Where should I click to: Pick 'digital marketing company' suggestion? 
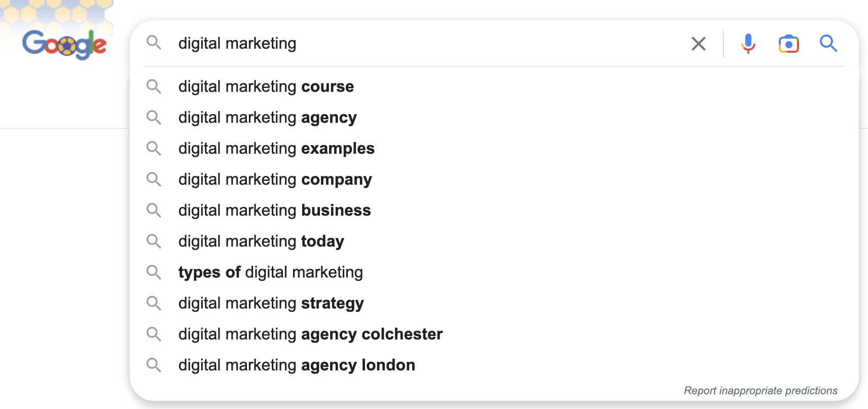[x=275, y=180]
